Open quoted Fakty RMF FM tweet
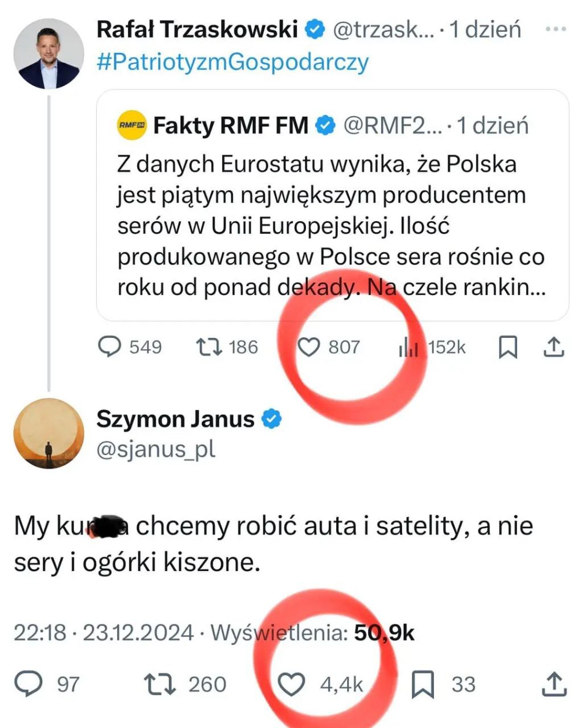This screenshot has height=728, width=583. coord(332,227)
